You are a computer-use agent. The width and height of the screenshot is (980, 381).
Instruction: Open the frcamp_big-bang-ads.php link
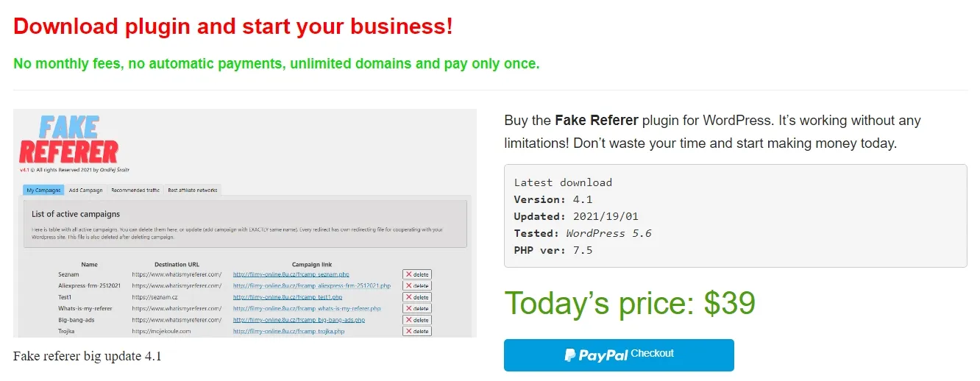pos(299,320)
